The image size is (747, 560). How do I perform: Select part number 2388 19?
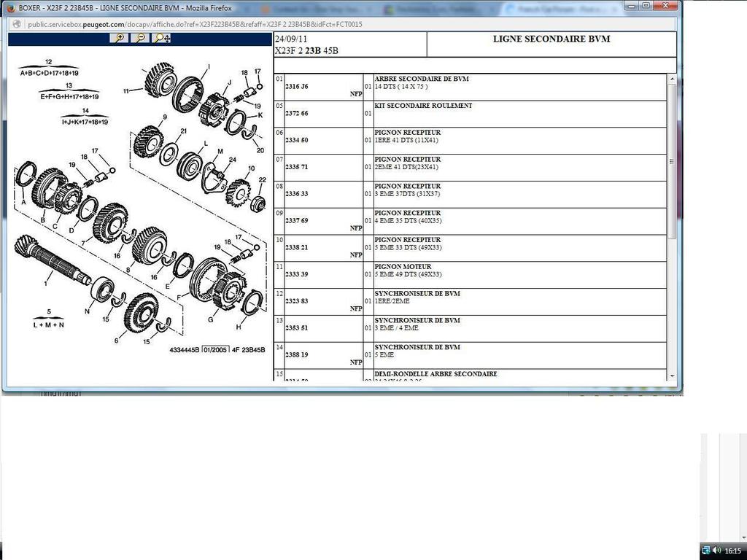[x=296, y=355]
